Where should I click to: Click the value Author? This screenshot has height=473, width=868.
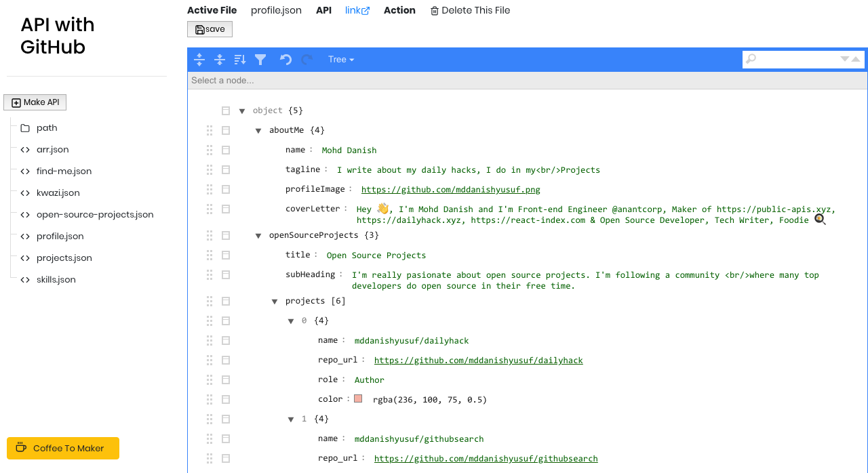tap(369, 380)
